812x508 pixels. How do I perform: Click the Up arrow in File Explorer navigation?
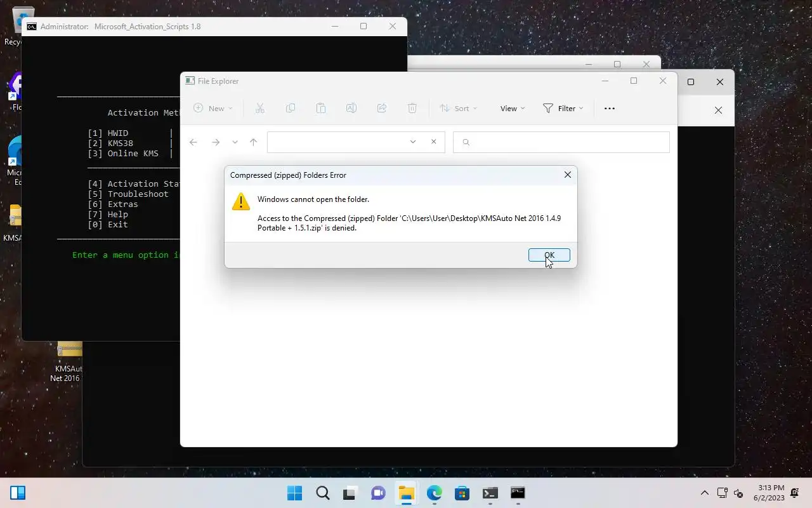(x=253, y=142)
